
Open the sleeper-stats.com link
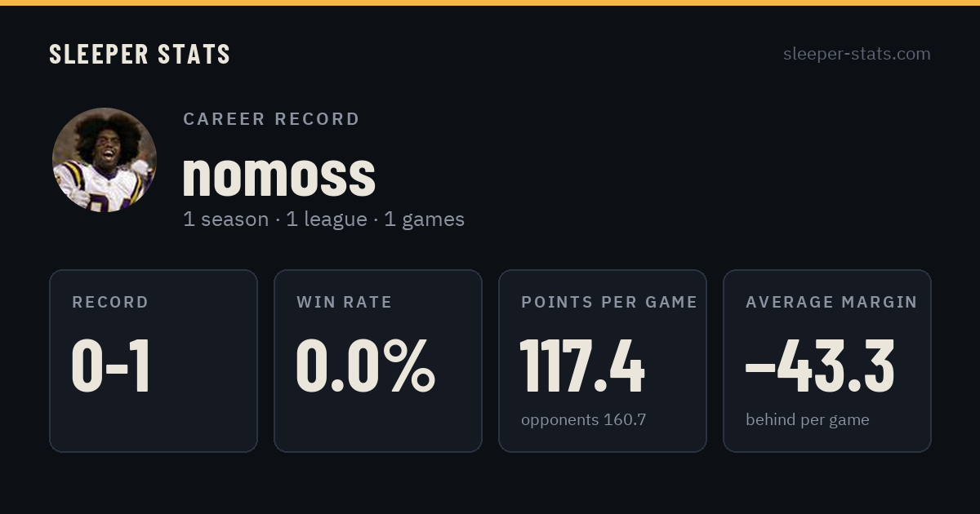857,54
